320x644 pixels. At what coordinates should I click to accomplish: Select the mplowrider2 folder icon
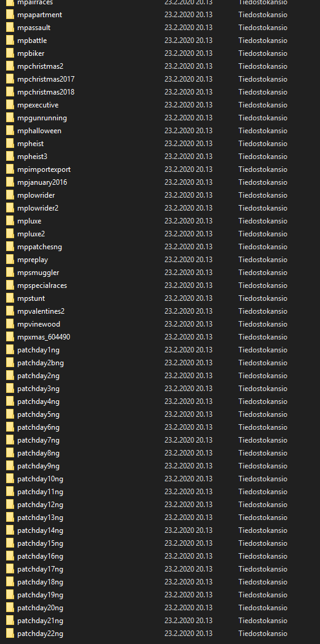[10, 208]
